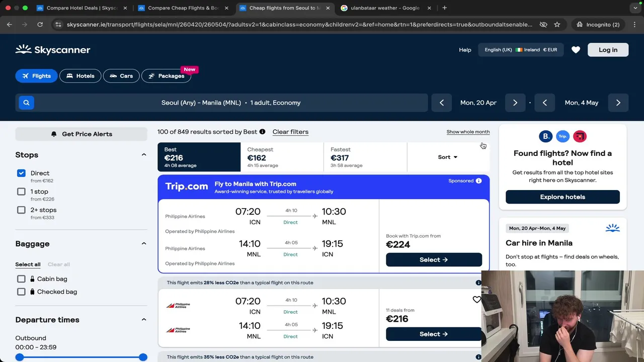Click info icon on 35% less CO2e banner
The width and height of the screenshot is (644, 362).
coord(478,357)
